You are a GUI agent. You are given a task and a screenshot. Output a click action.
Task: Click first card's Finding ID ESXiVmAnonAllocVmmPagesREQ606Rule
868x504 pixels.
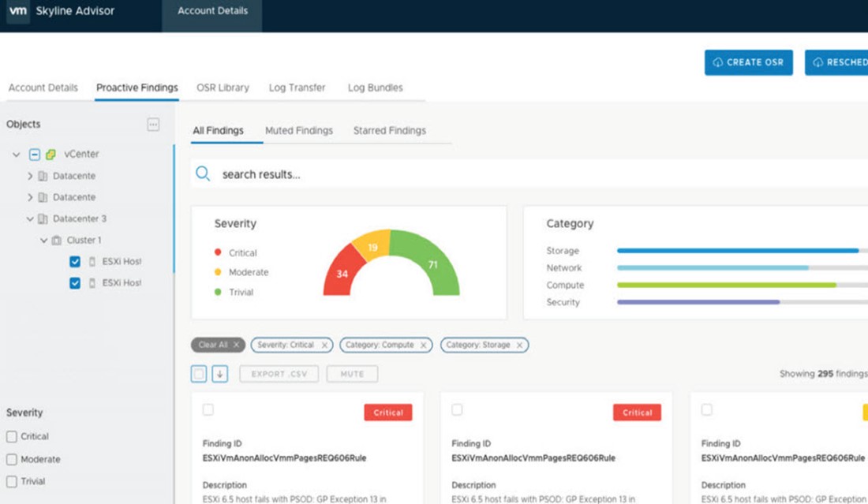[285, 458]
